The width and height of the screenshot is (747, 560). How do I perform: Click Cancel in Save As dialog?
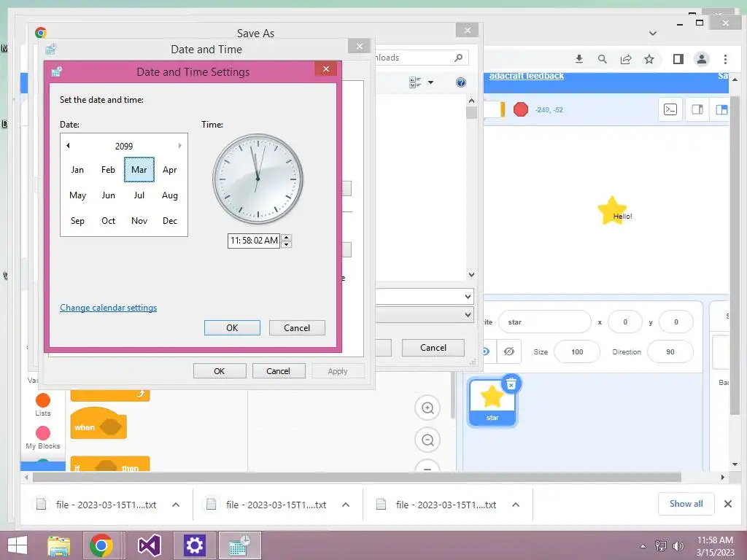tap(433, 348)
